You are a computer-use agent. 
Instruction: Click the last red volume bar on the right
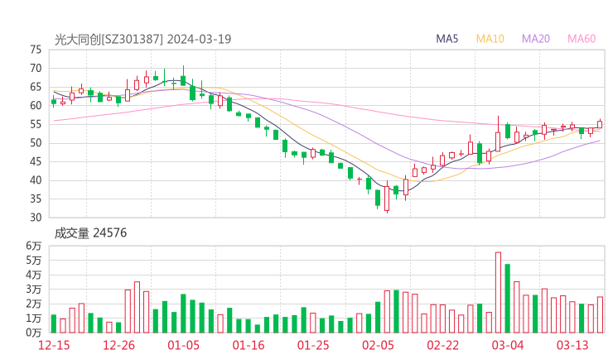click(x=600, y=315)
